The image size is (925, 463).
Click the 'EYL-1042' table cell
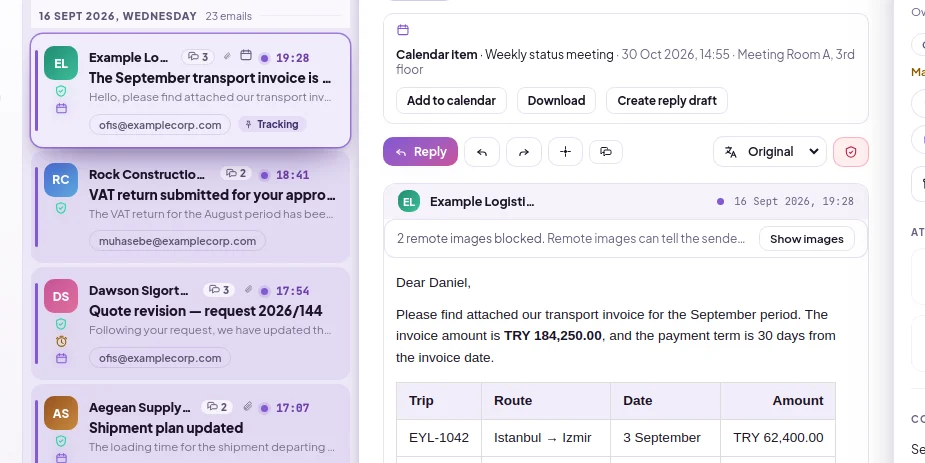[x=439, y=438]
